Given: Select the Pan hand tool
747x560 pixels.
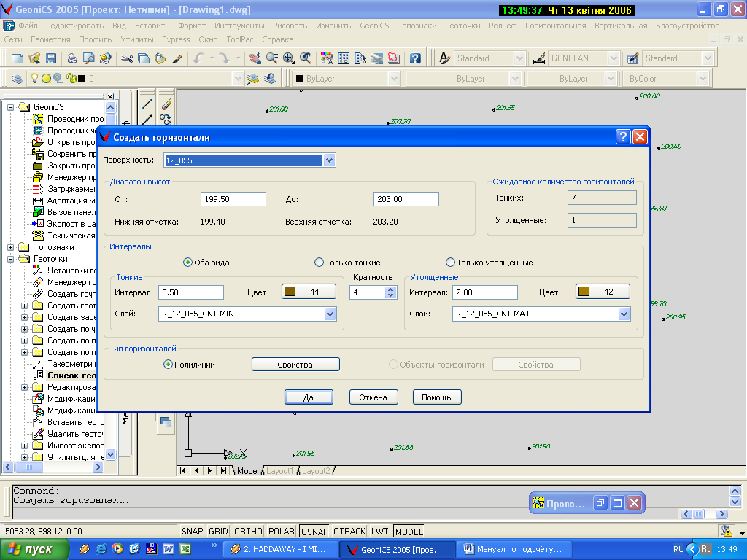Looking at the screenshot, I should click(255, 58).
